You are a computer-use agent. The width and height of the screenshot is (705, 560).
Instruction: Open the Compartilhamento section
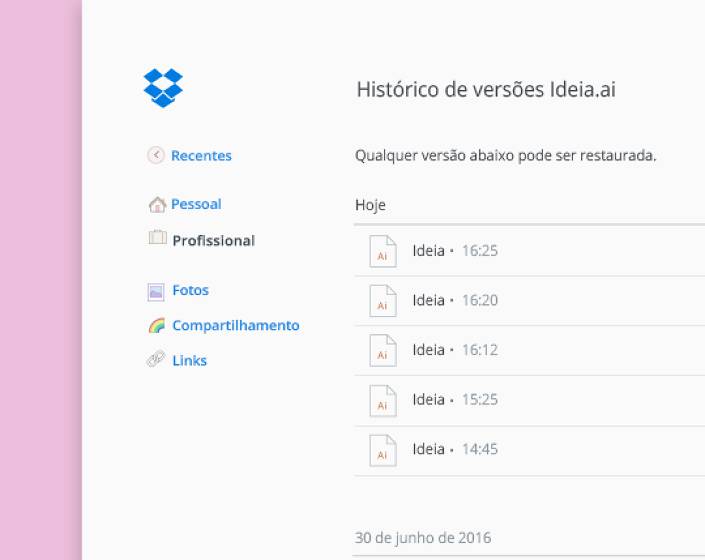[236, 325]
